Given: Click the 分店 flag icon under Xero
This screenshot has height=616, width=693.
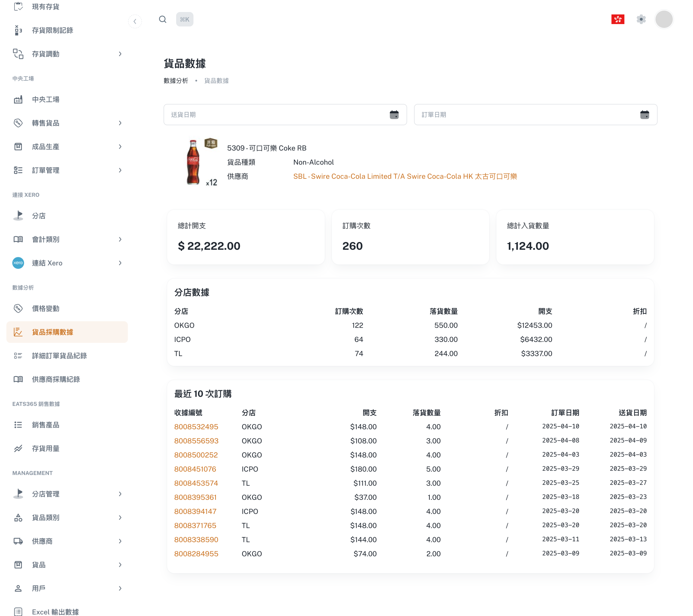Looking at the screenshot, I should [x=18, y=216].
